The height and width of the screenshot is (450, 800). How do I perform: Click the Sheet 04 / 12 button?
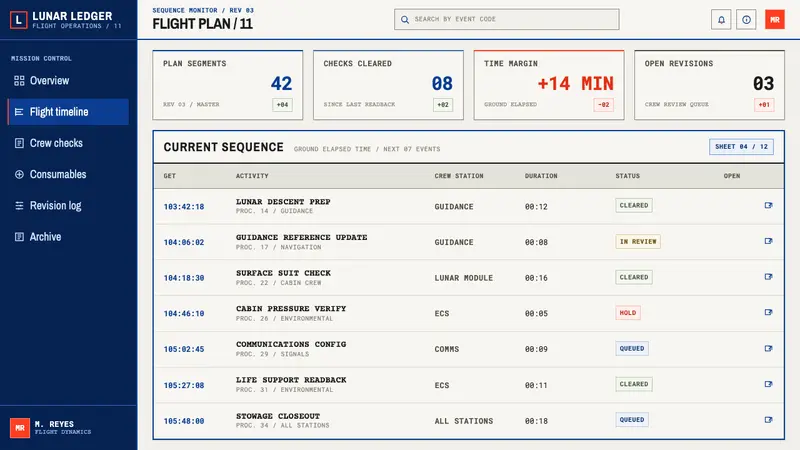741,147
